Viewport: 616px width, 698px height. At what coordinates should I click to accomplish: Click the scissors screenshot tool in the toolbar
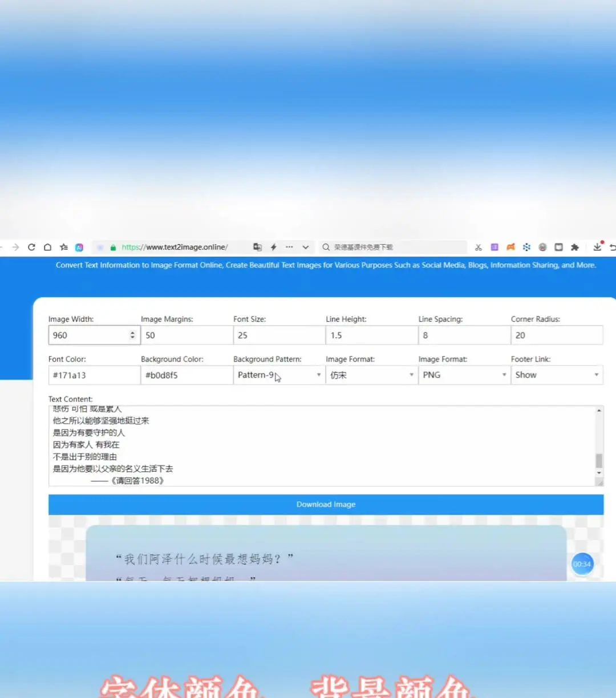(479, 247)
